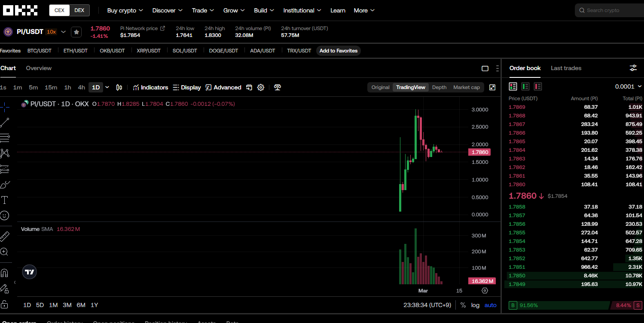Open the Learn page
The height and width of the screenshot is (323, 644).
pos(338,10)
